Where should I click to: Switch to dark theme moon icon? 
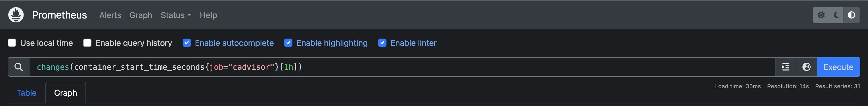[x=836, y=15]
